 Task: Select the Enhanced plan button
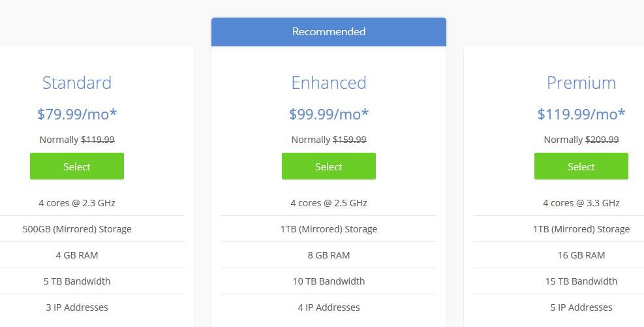coord(329,166)
